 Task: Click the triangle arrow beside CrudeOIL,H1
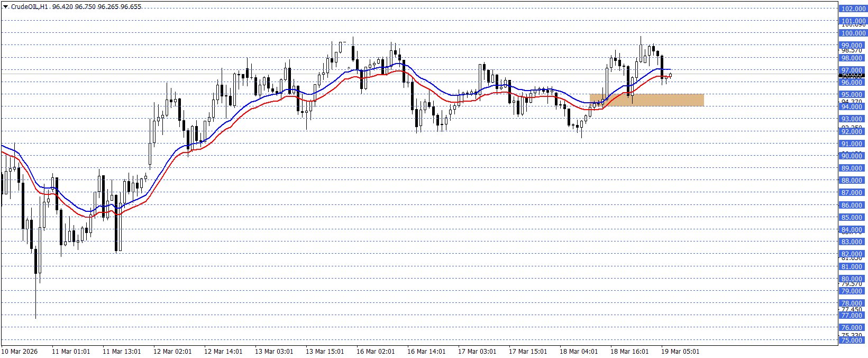click(6, 7)
